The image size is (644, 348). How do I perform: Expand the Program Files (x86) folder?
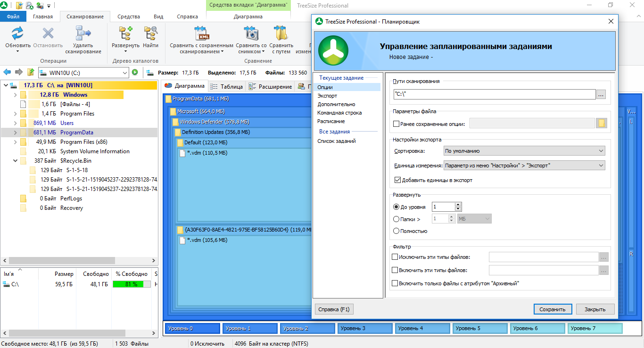(16, 142)
